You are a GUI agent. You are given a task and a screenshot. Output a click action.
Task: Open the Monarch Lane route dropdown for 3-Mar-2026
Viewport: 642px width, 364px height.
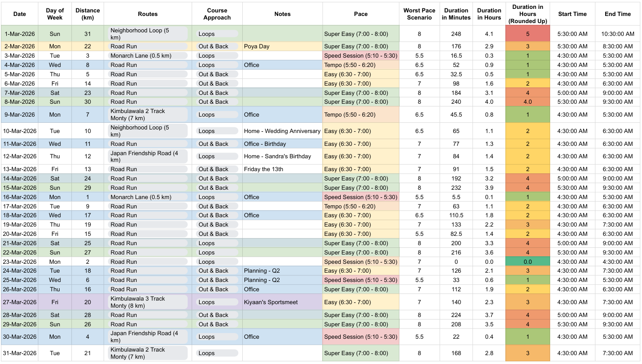[148, 56]
